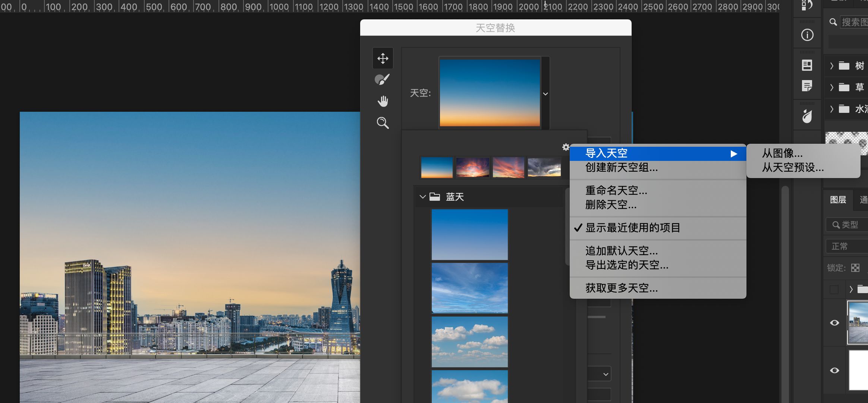Expand the third preset folder 水
Screen dimensions: 868x403
832,109
